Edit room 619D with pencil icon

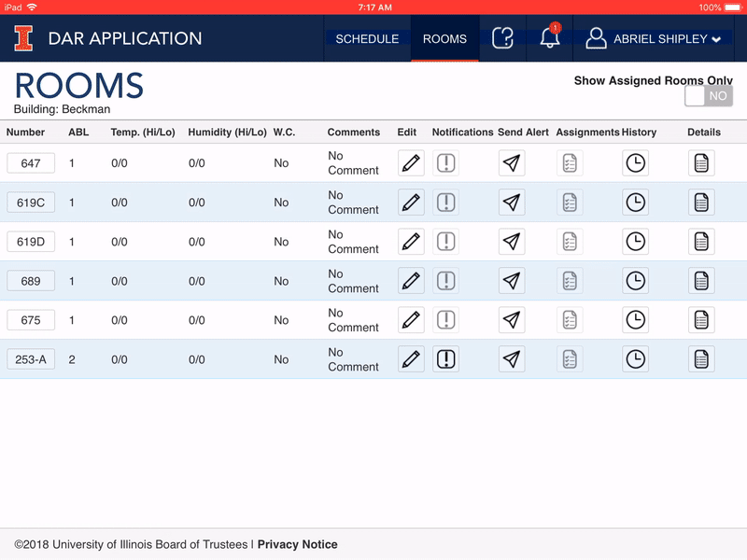click(x=411, y=242)
